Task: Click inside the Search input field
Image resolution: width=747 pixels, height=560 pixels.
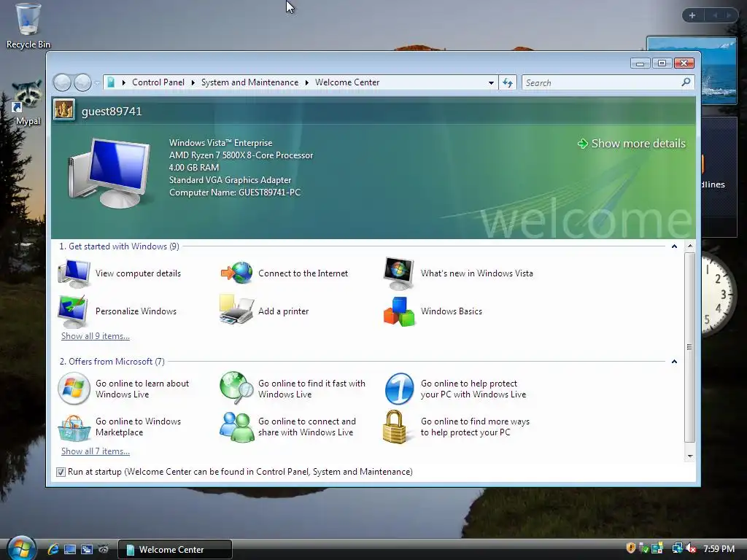Action: pos(601,83)
